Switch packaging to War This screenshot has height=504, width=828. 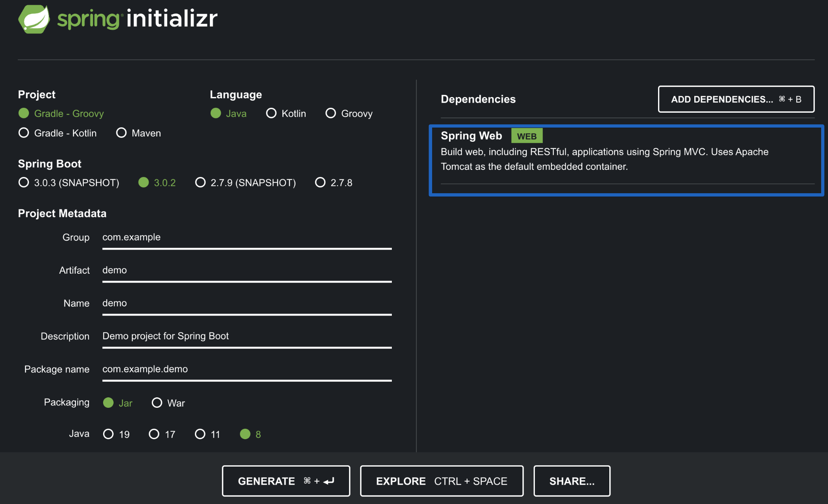click(157, 403)
